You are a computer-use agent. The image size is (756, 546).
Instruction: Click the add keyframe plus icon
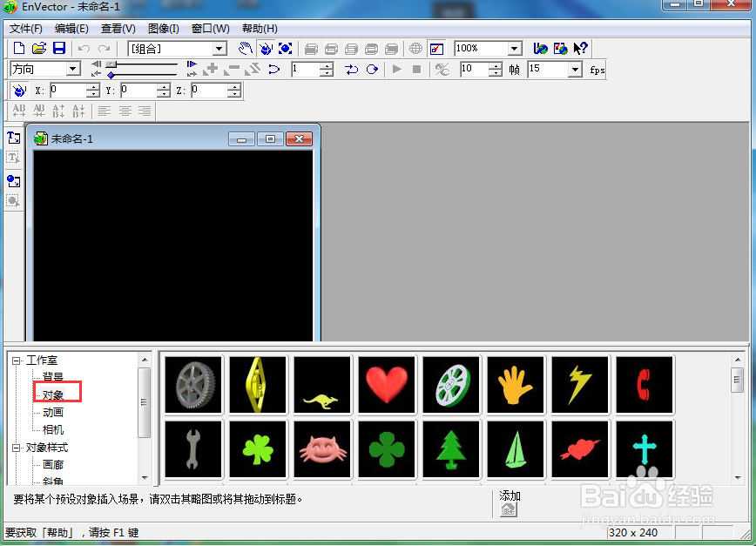tap(210, 70)
